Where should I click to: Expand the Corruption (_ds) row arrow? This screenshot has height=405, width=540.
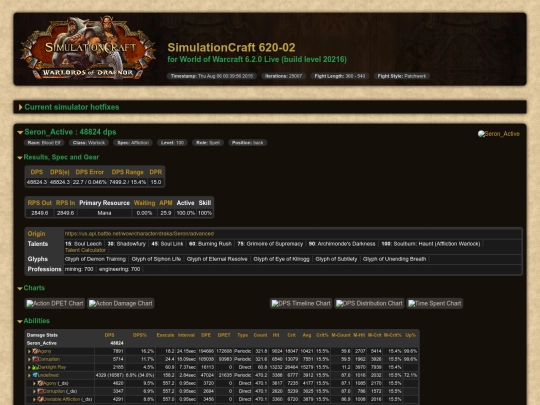pyautogui.click(x=34, y=391)
